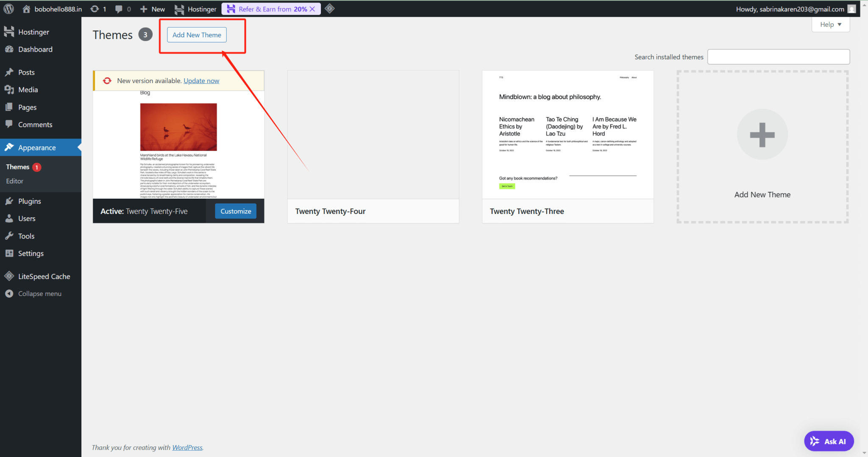Click the user avatar icon
Image resolution: width=868 pixels, height=457 pixels.
pos(851,9)
